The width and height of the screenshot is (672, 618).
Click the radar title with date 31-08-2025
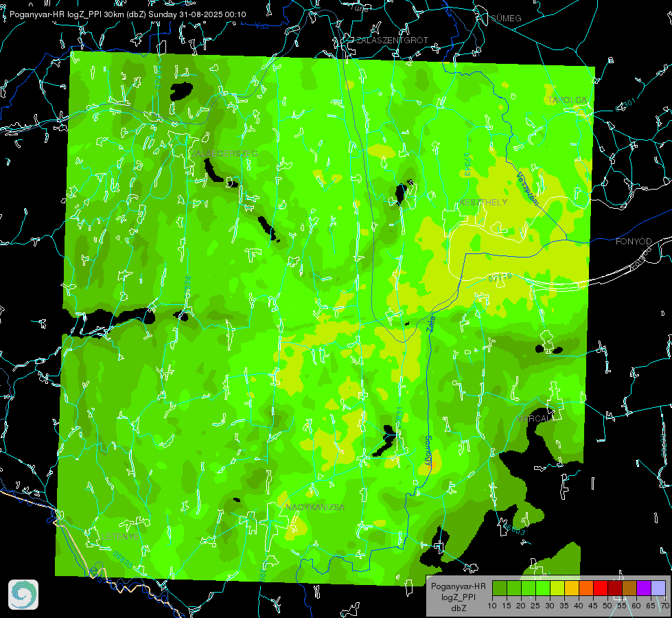tap(128, 14)
